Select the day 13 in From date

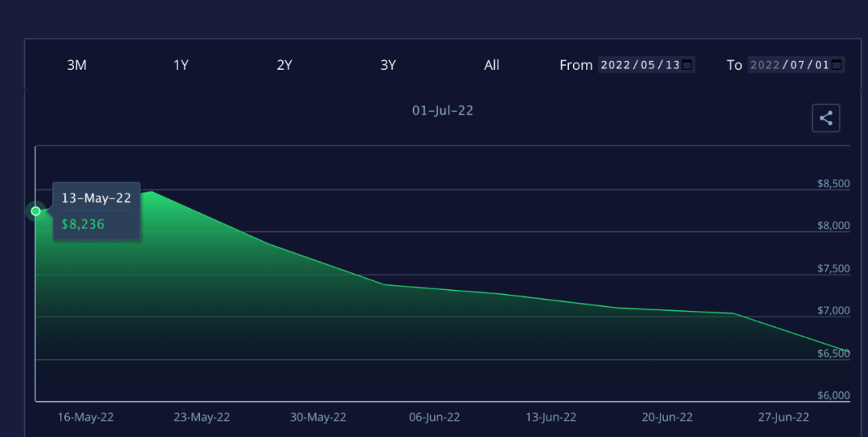pos(672,65)
